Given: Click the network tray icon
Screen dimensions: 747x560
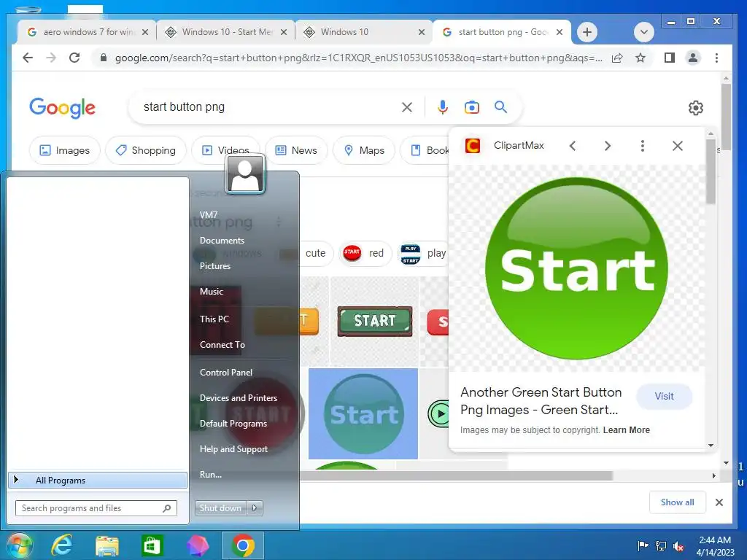Looking at the screenshot, I should [661, 546].
